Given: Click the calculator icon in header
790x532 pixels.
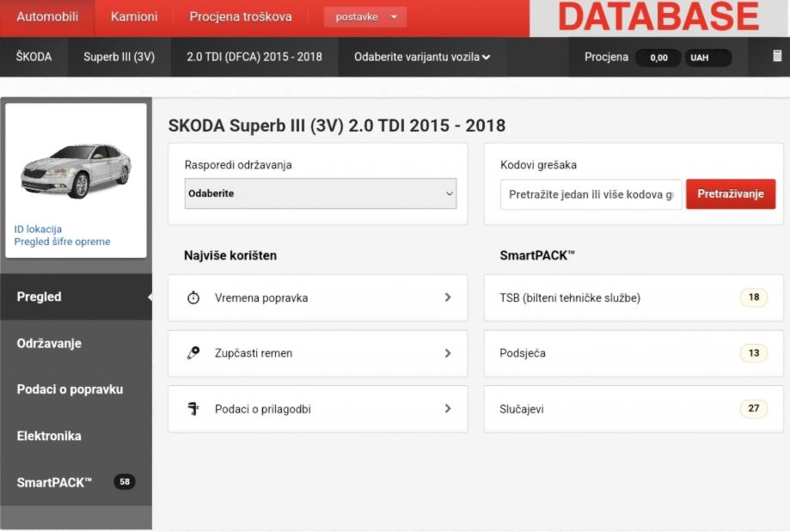Looking at the screenshot, I should 777,56.
